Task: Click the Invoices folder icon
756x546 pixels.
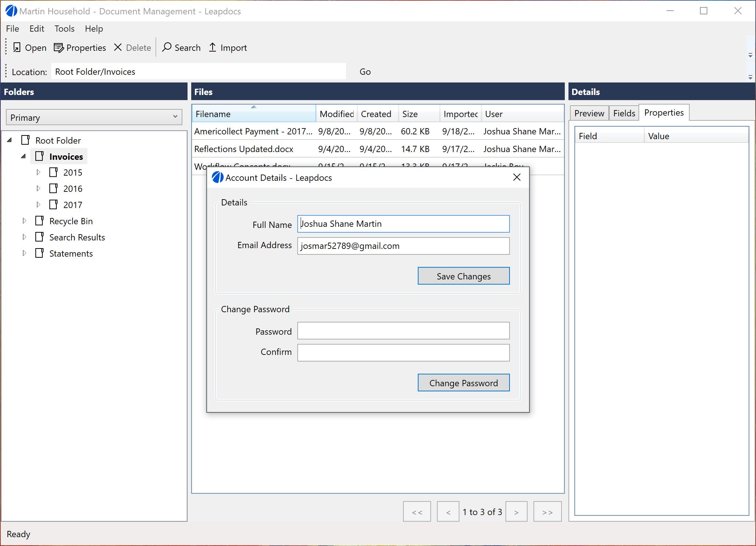Action: point(39,156)
